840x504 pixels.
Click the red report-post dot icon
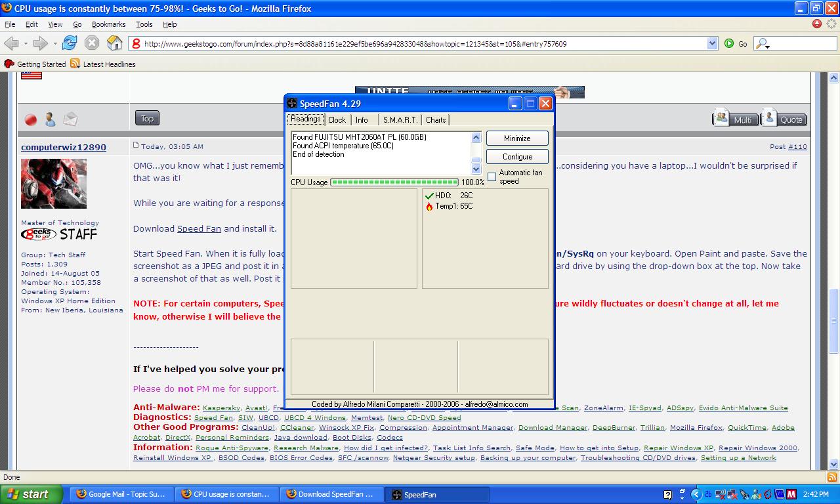pyautogui.click(x=30, y=119)
